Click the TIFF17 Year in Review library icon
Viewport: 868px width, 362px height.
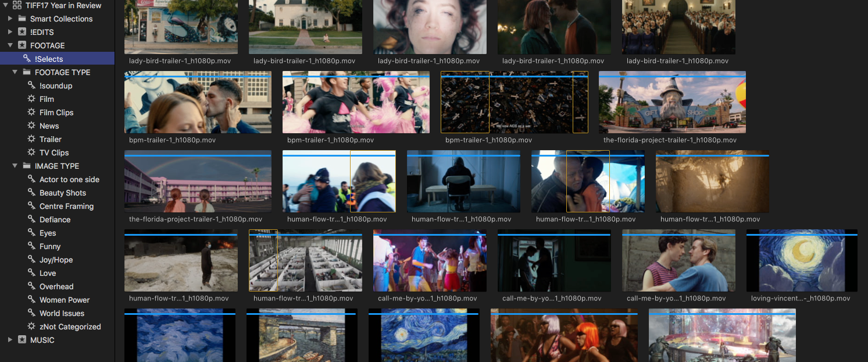pos(17,5)
